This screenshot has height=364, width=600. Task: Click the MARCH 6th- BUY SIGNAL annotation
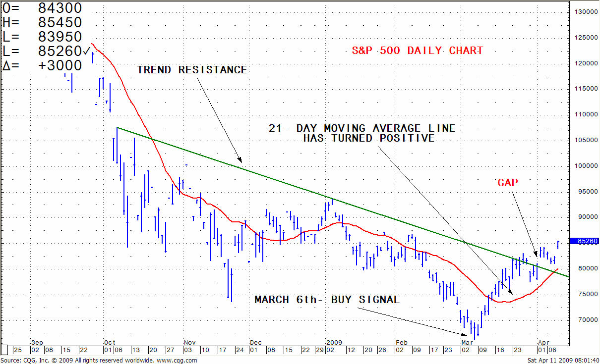(x=327, y=300)
